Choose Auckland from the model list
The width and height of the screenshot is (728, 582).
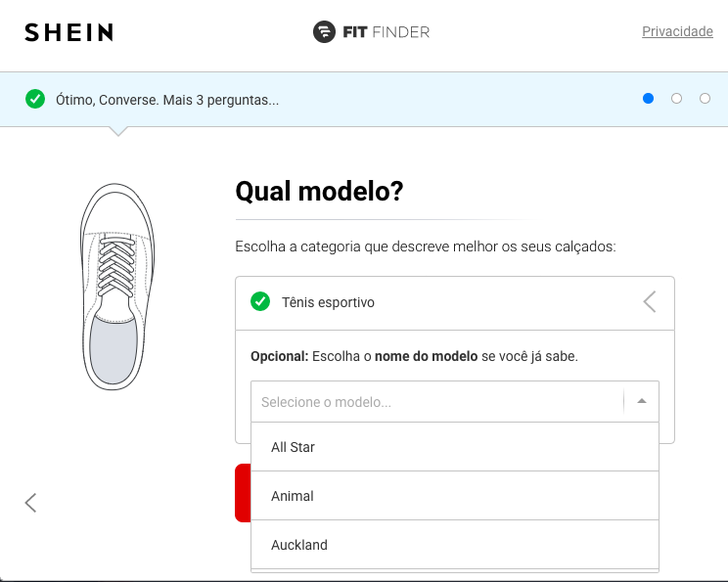tap(455, 545)
